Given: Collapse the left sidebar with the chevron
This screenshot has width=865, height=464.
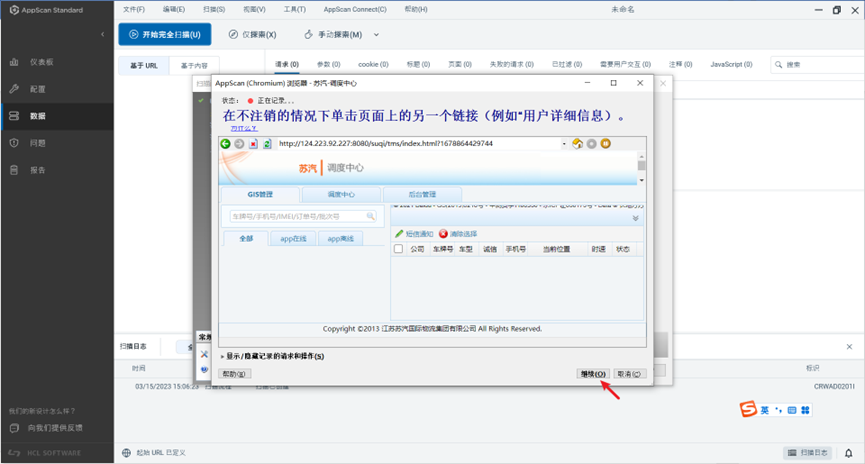Looking at the screenshot, I should click(x=103, y=34).
